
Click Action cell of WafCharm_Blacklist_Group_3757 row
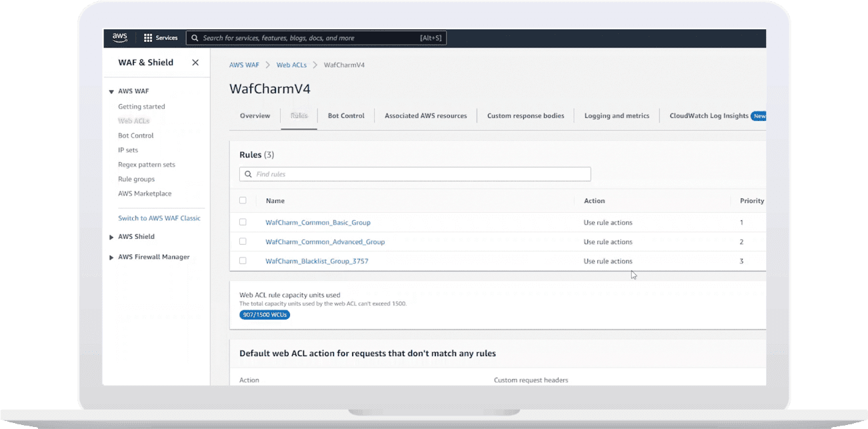[x=608, y=261]
